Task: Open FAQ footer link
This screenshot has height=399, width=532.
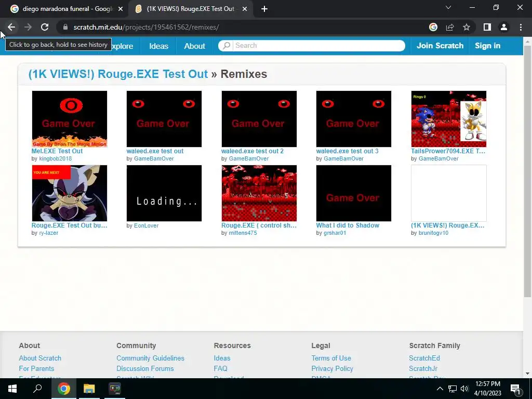Action: tap(220, 368)
